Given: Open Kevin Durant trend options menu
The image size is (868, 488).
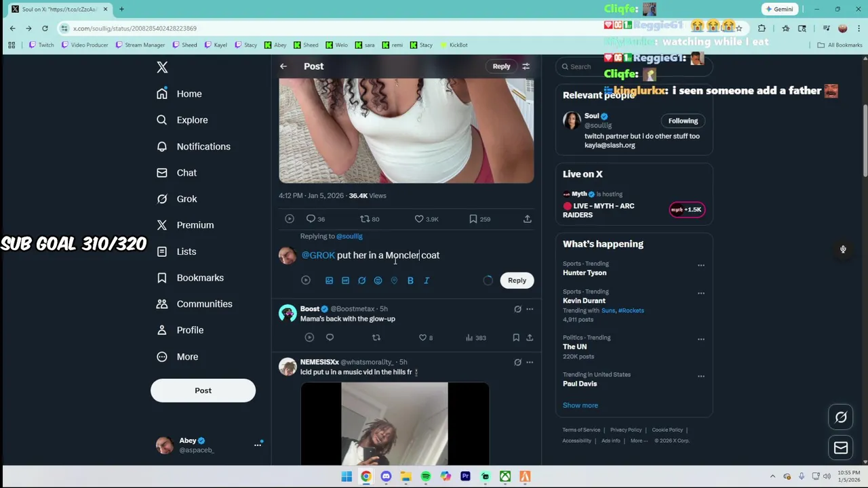Looking at the screenshot, I should [701, 293].
